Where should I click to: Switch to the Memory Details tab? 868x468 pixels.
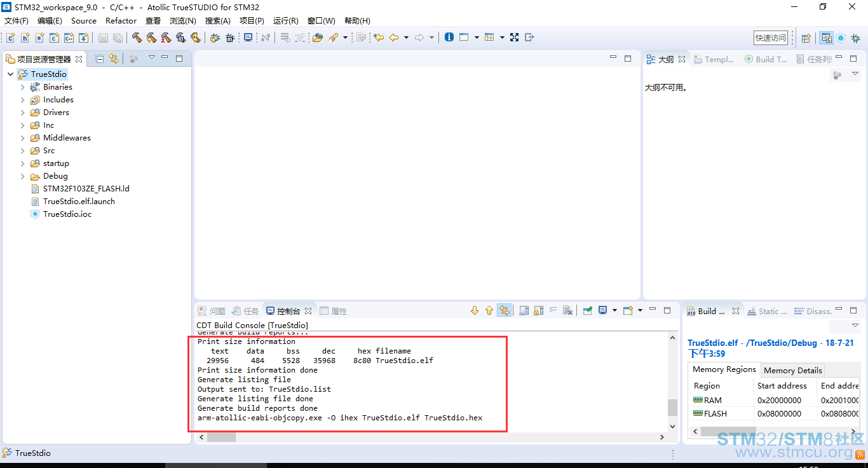(792, 370)
